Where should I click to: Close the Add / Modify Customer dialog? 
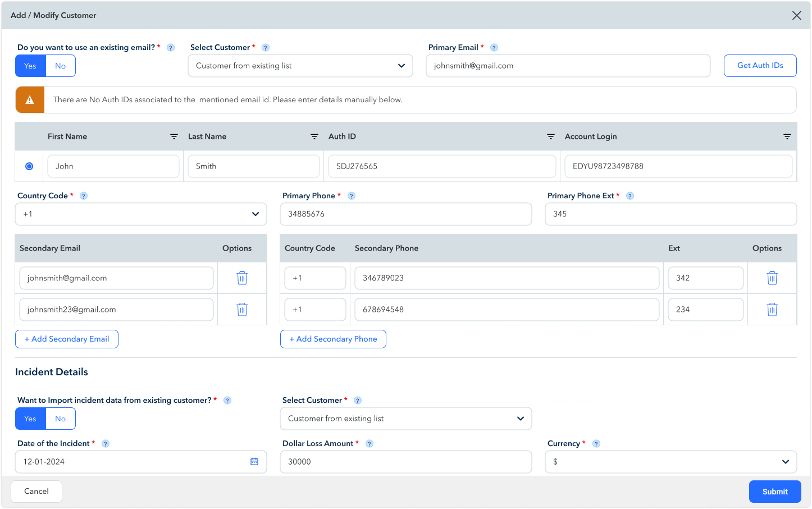point(796,16)
